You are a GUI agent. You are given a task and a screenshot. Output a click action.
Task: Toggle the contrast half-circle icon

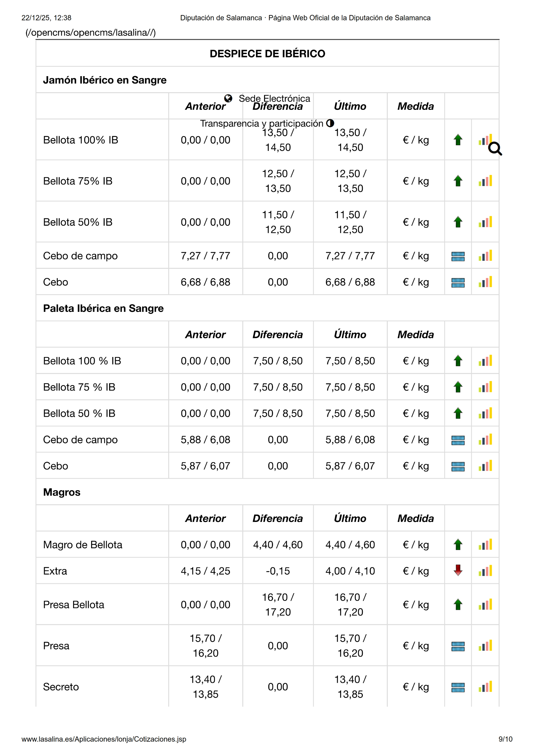(x=330, y=123)
